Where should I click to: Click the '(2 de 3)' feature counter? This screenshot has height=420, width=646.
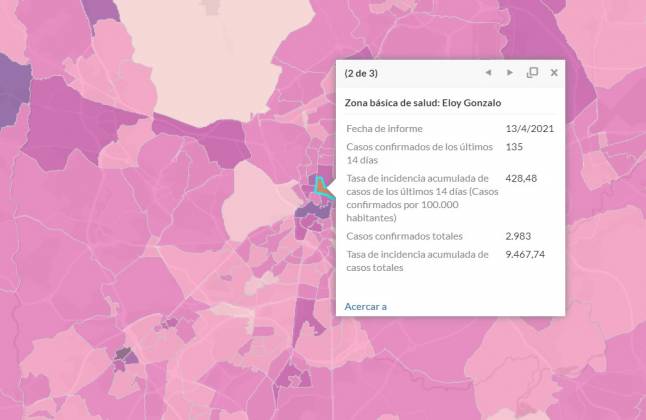[361, 73]
